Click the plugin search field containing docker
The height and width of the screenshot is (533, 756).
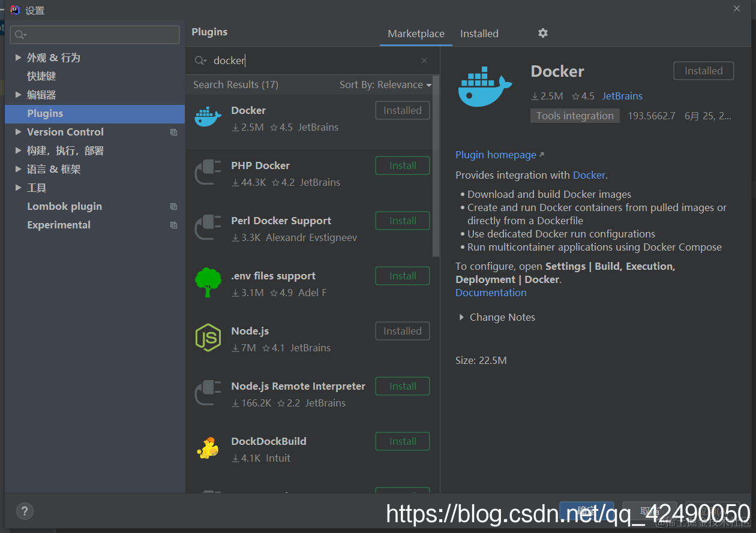(312, 61)
